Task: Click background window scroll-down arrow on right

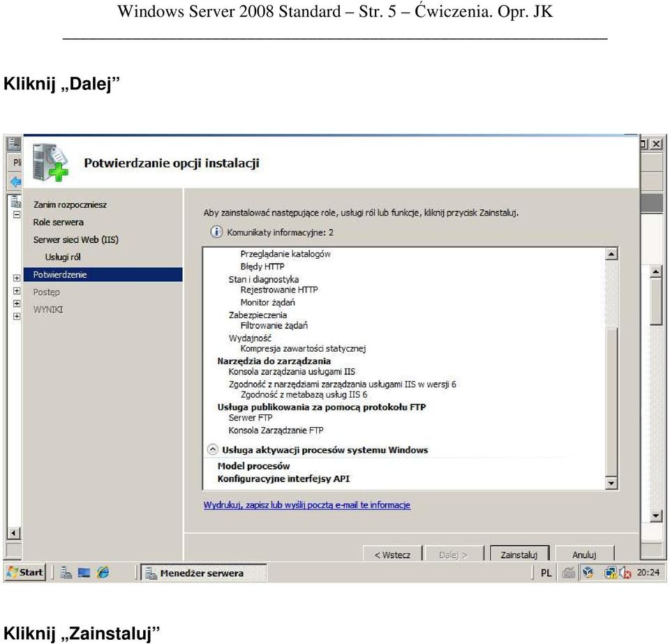Action: click(656, 516)
